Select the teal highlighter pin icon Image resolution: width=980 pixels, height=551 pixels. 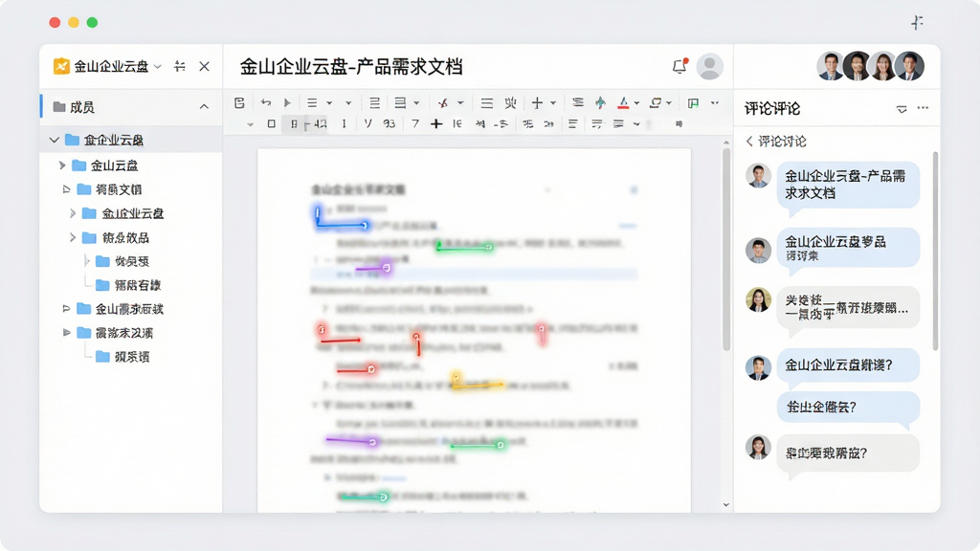(x=600, y=102)
